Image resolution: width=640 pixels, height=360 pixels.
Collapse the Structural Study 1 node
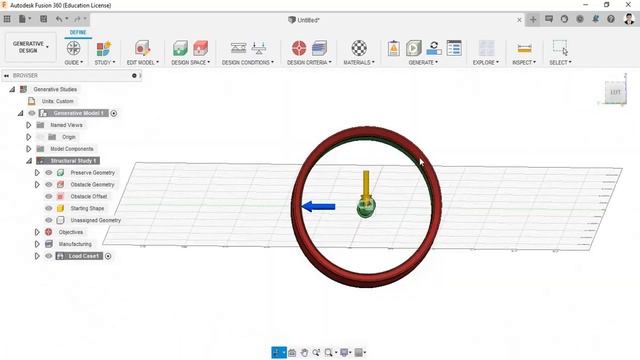(29, 161)
